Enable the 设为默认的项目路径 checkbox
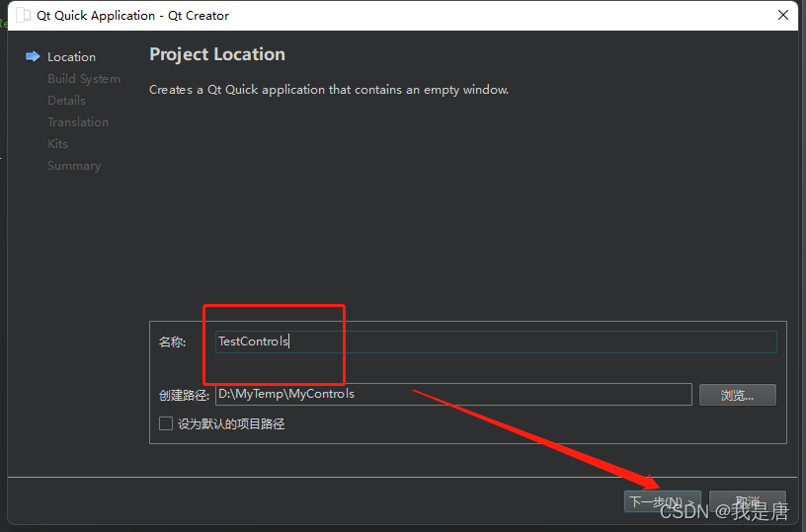This screenshot has width=806, height=532. [x=166, y=423]
